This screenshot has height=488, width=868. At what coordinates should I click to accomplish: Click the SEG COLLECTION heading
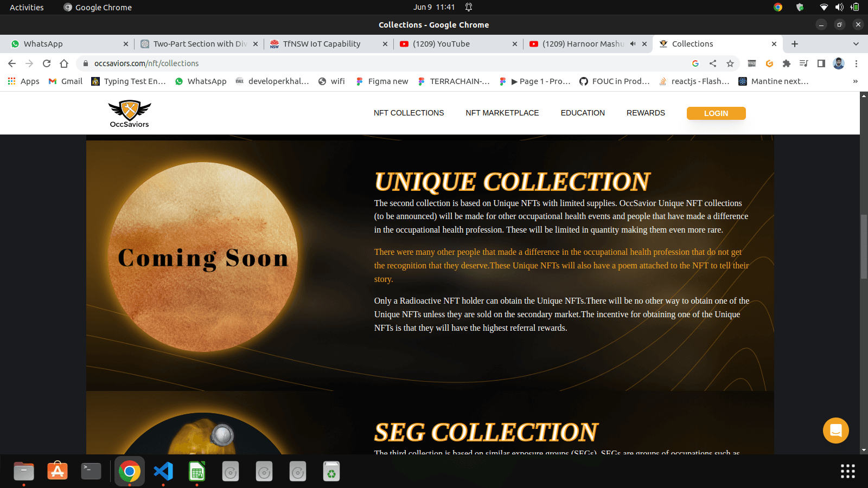[486, 432]
